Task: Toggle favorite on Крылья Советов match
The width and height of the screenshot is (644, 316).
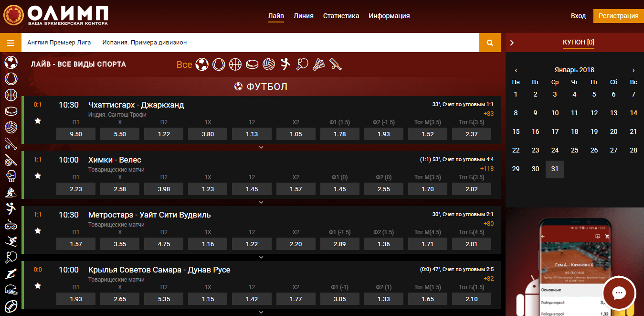Action: coord(37,286)
